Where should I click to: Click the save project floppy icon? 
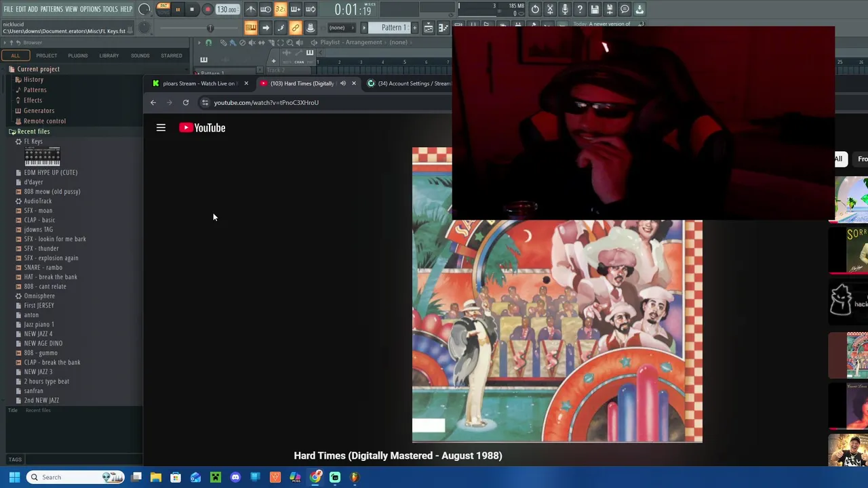tap(595, 9)
